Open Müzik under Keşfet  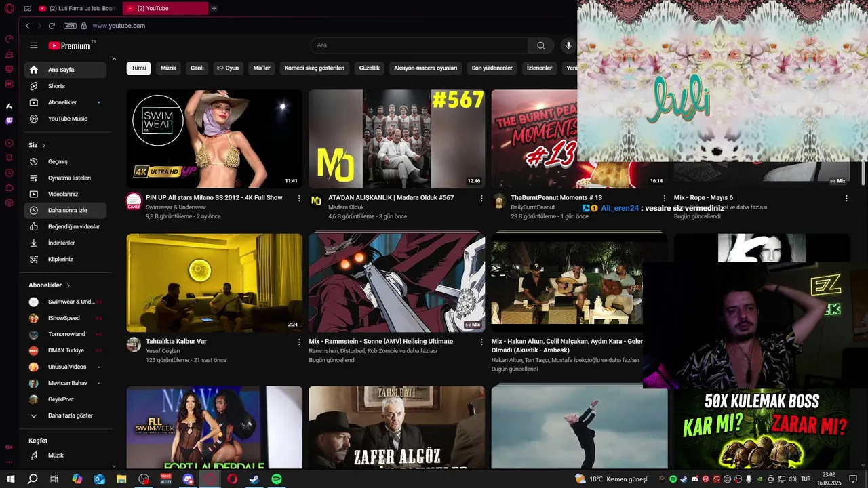point(65,455)
